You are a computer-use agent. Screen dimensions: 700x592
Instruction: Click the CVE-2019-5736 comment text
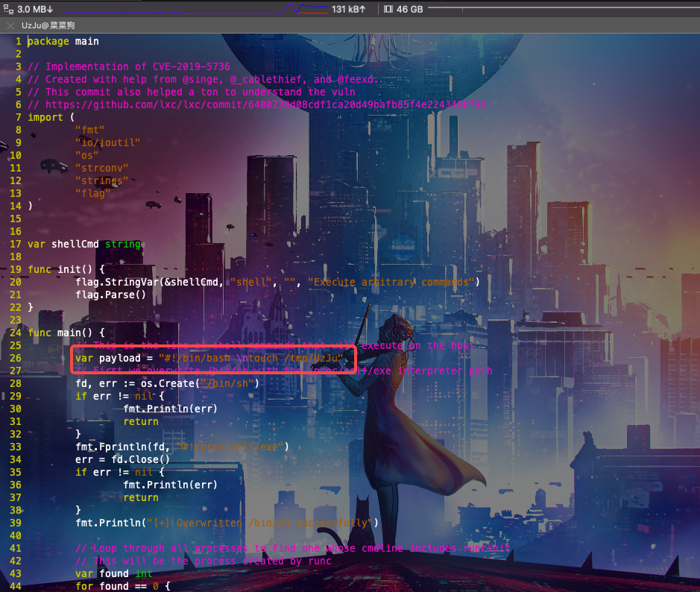tap(129, 67)
